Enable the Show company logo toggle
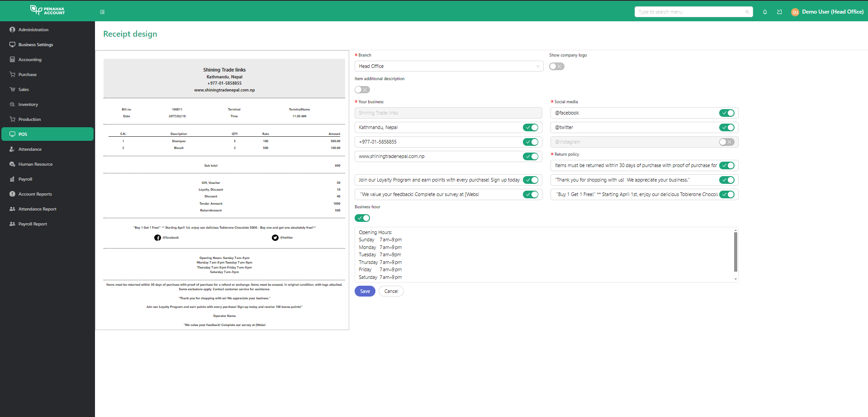 556,67
